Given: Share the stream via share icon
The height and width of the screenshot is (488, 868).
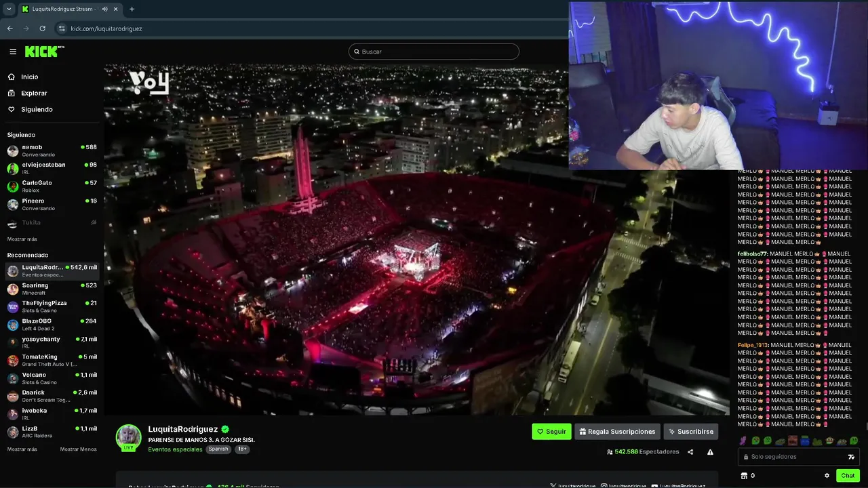Looking at the screenshot, I should click(x=690, y=452).
